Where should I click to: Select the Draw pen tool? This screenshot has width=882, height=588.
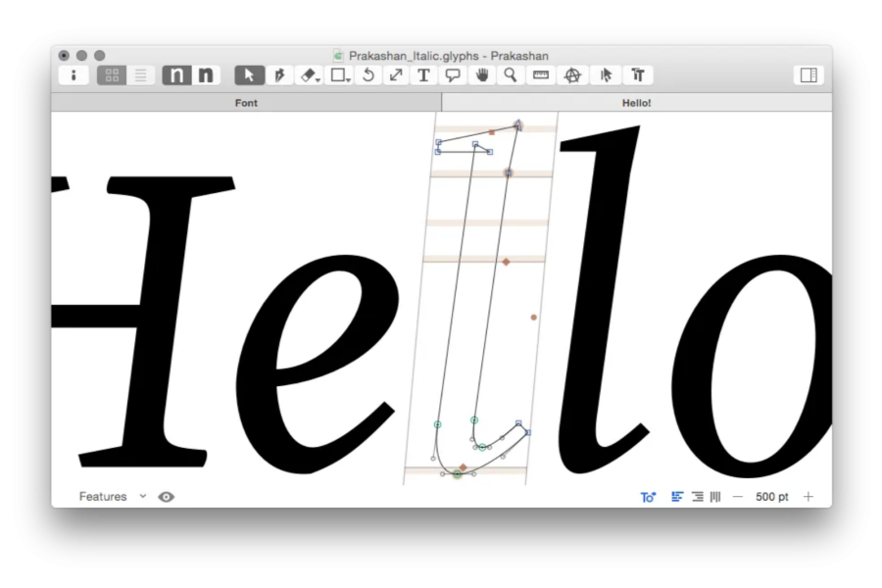[278, 75]
